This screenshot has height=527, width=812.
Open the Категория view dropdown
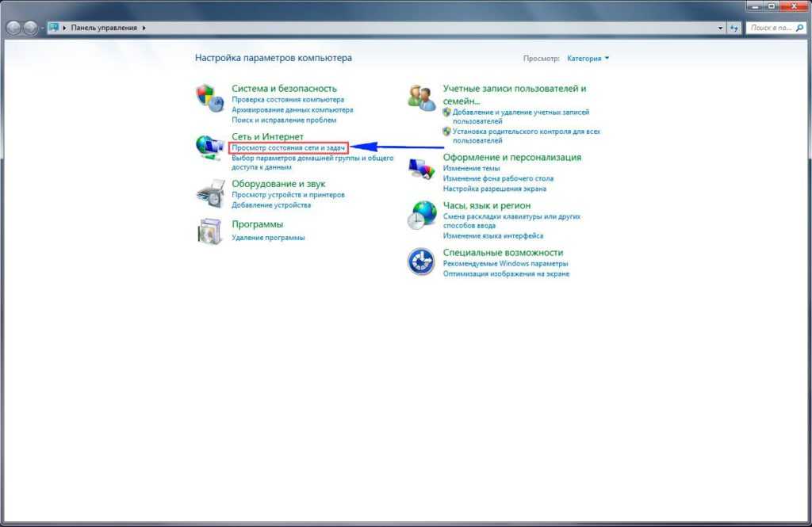pos(588,59)
